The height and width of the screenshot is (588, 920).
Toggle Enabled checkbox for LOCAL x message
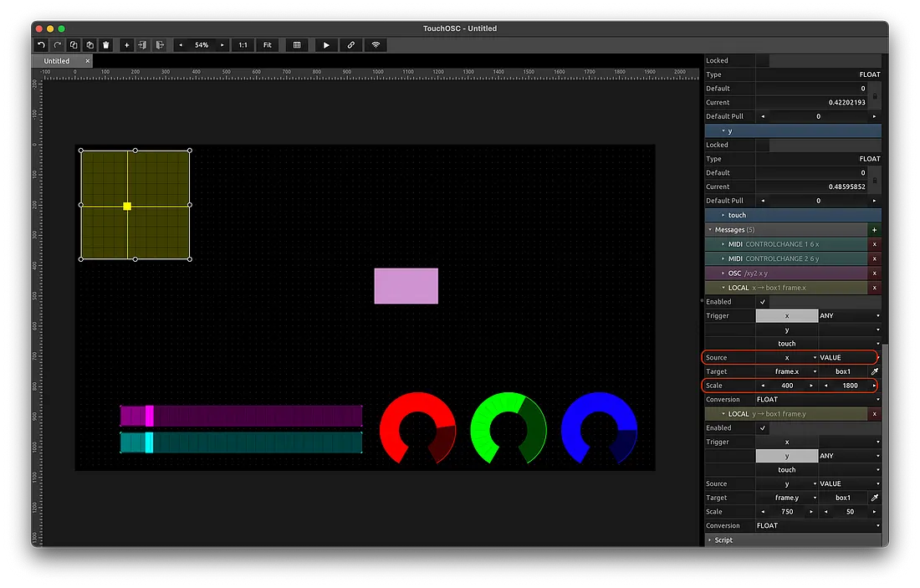(762, 302)
